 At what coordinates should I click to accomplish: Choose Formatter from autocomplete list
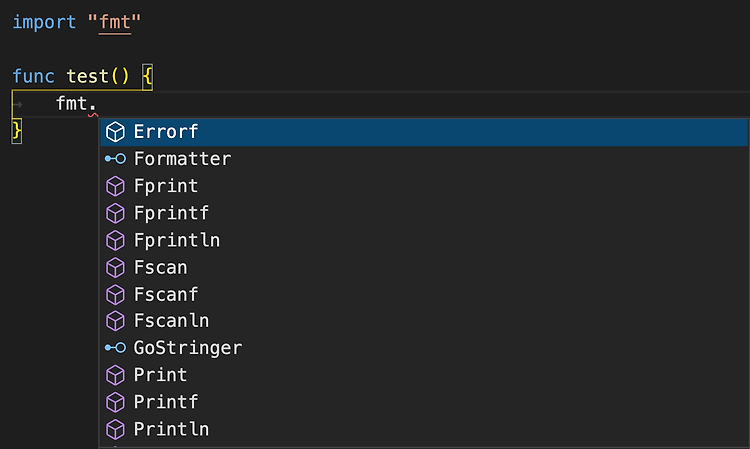coord(424,159)
